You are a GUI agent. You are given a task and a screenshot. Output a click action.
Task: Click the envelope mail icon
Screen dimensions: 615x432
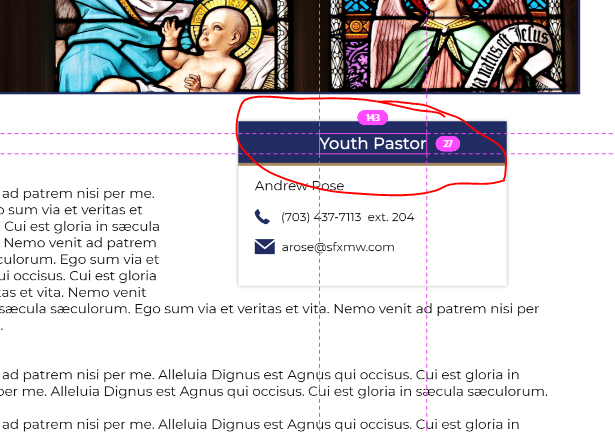pyautogui.click(x=265, y=247)
